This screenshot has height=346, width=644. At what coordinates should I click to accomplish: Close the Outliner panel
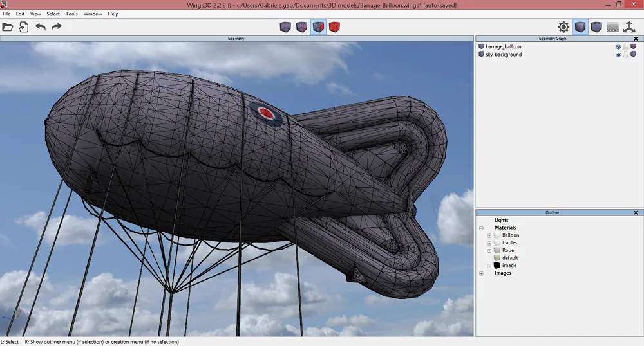(x=636, y=212)
